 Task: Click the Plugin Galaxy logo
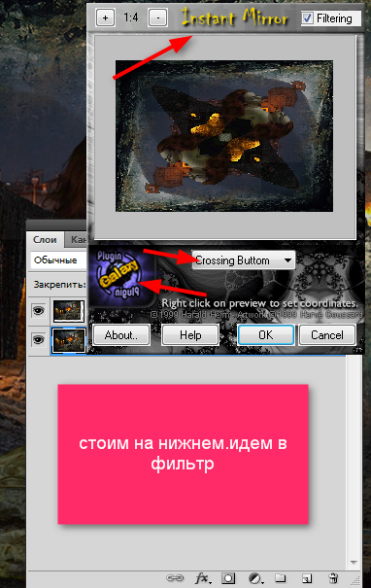point(119,276)
